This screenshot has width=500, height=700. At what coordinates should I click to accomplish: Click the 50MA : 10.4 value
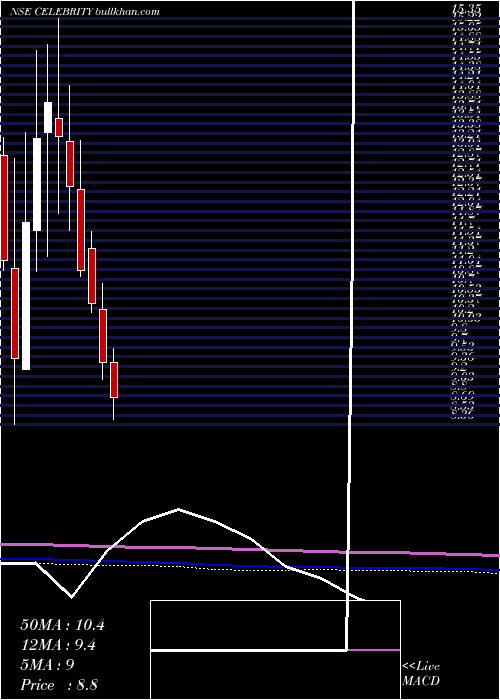click(62, 625)
